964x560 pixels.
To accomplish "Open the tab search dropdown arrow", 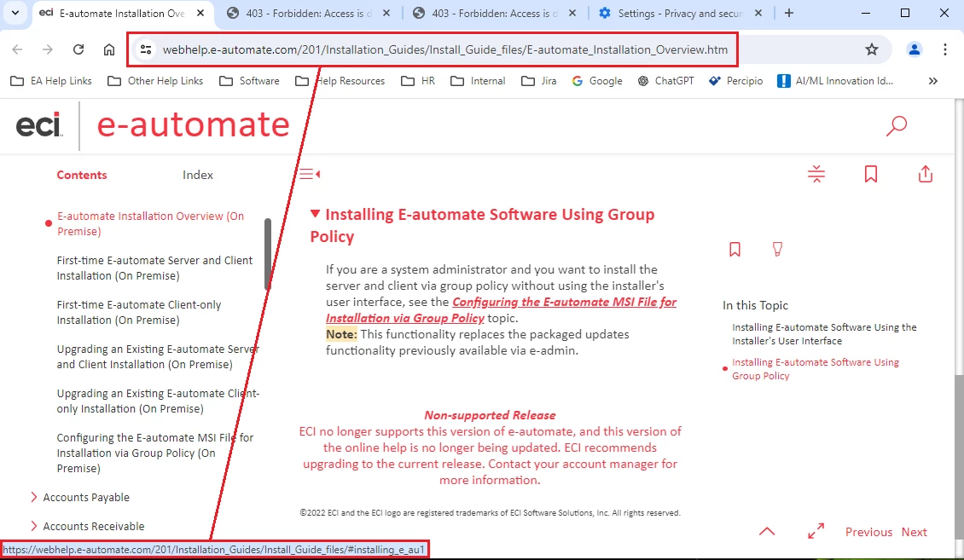I will click(x=15, y=13).
